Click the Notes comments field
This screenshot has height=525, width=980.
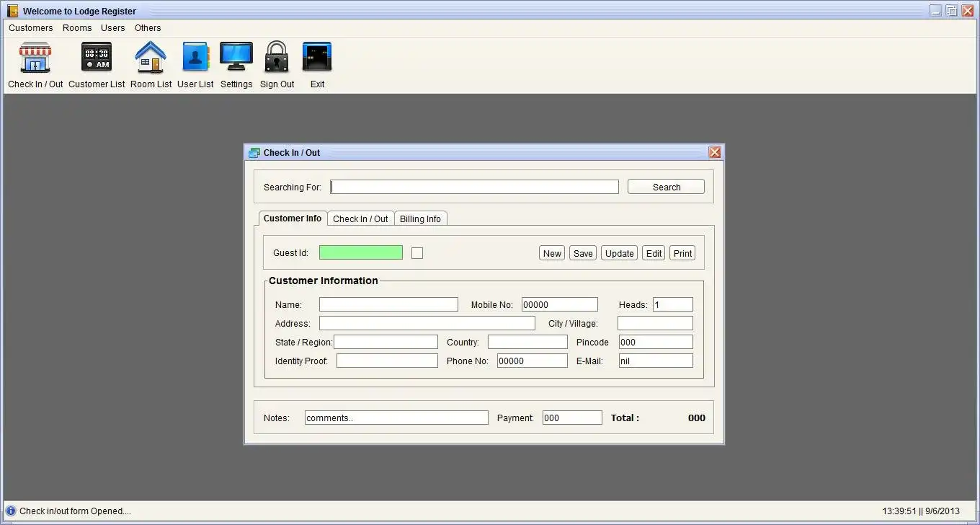coord(396,418)
